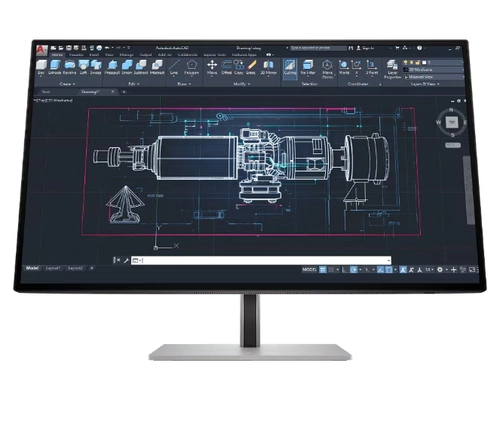Select the Box solid tool
The width and height of the screenshot is (500, 425).
point(41,67)
